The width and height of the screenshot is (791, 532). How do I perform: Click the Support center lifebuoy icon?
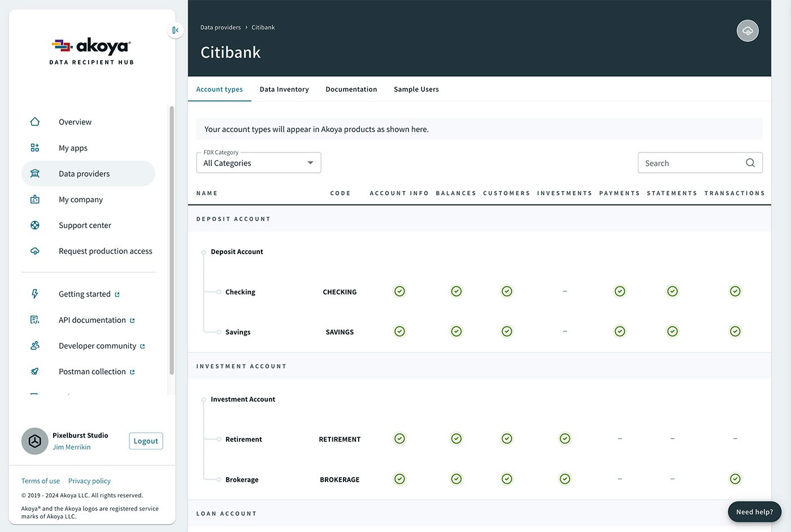(x=35, y=225)
